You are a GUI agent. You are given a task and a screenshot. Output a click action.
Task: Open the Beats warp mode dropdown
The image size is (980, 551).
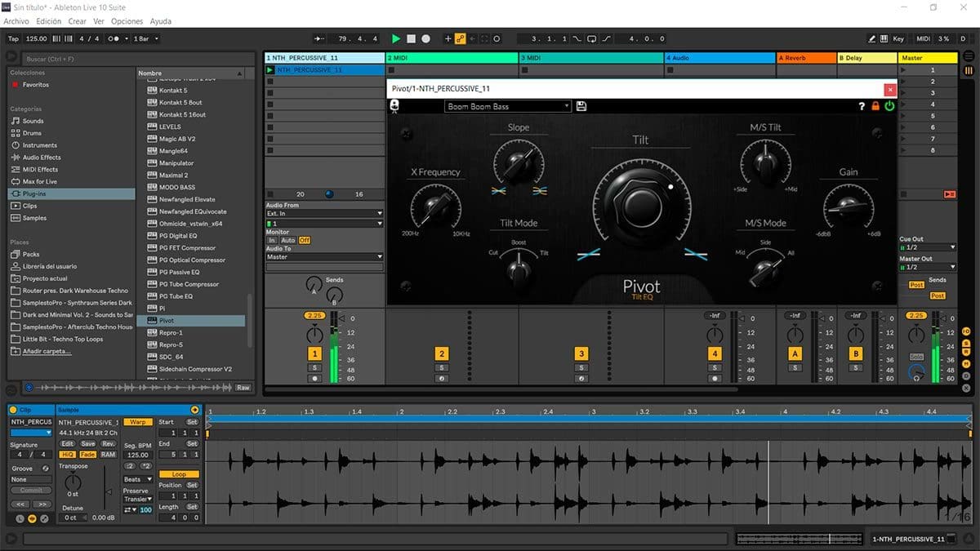coord(138,479)
